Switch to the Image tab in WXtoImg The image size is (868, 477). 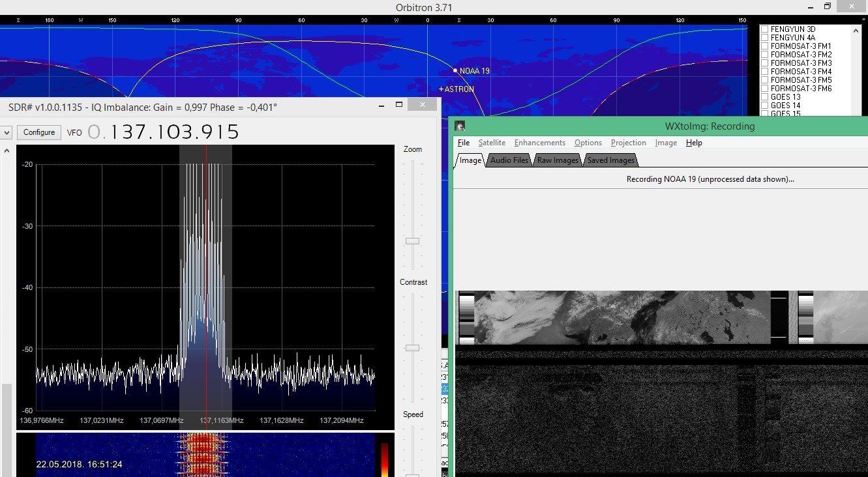(x=470, y=160)
